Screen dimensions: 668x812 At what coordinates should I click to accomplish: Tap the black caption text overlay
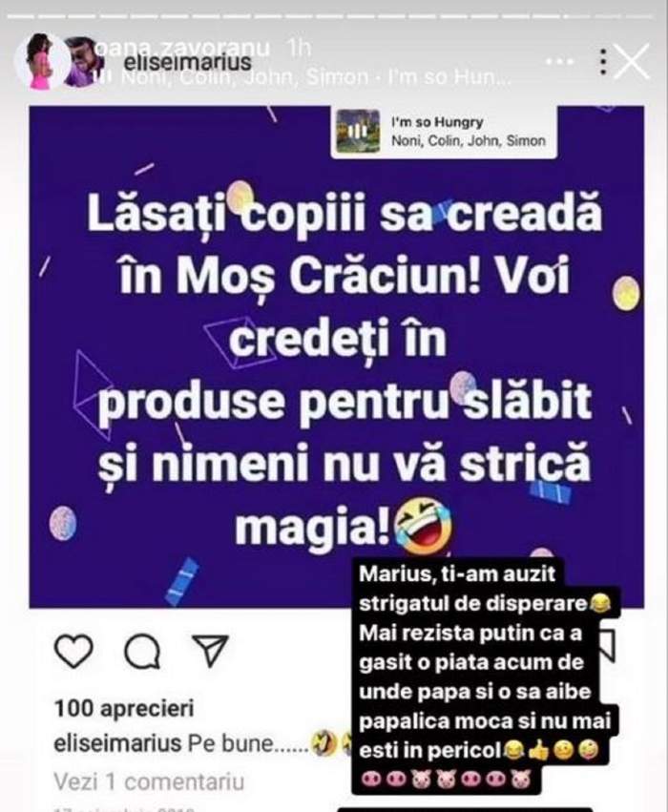pyautogui.click(x=485, y=676)
